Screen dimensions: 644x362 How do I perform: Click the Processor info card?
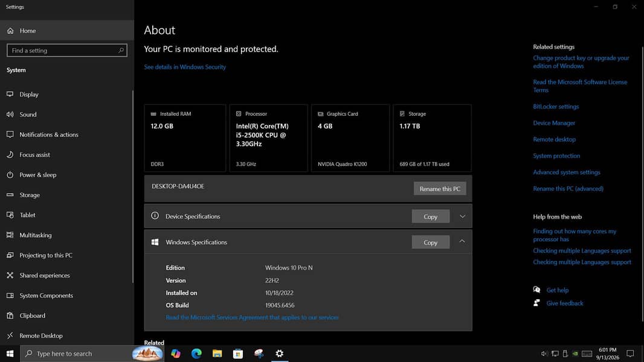click(x=269, y=138)
